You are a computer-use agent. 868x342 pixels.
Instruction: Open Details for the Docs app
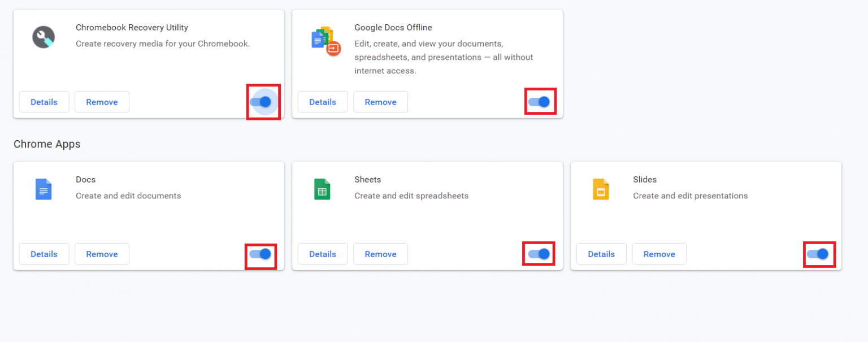[x=44, y=254]
